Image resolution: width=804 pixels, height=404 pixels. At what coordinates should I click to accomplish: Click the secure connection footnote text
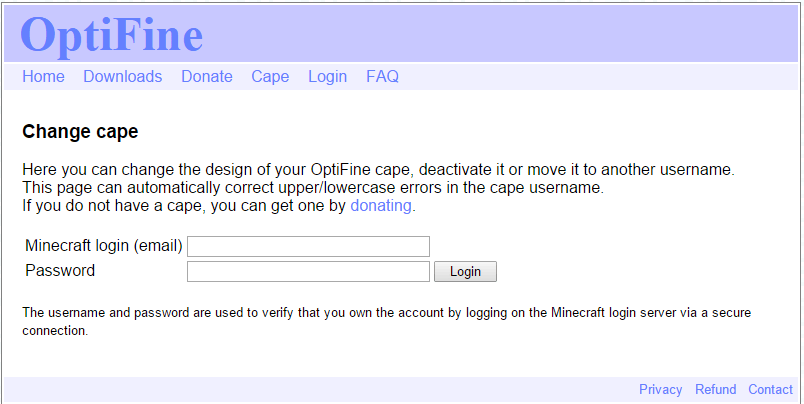click(x=386, y=313)
